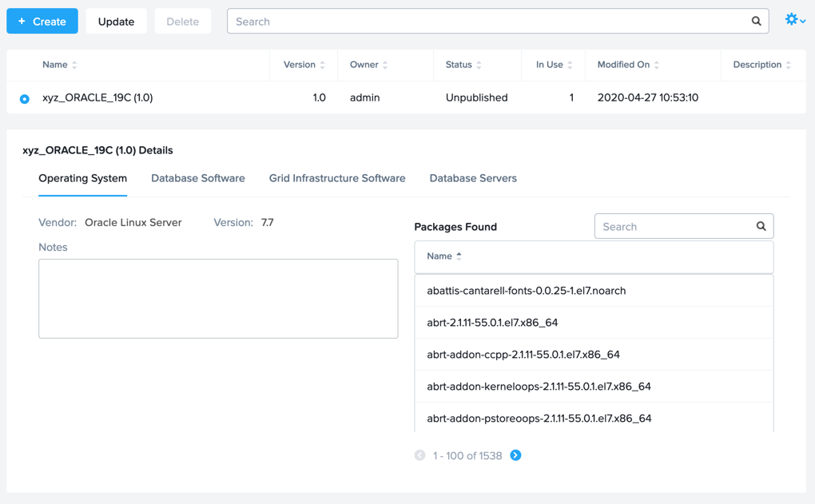815x504 pixels.
Task: Click the Update button
Action: (x=116, y=22)
